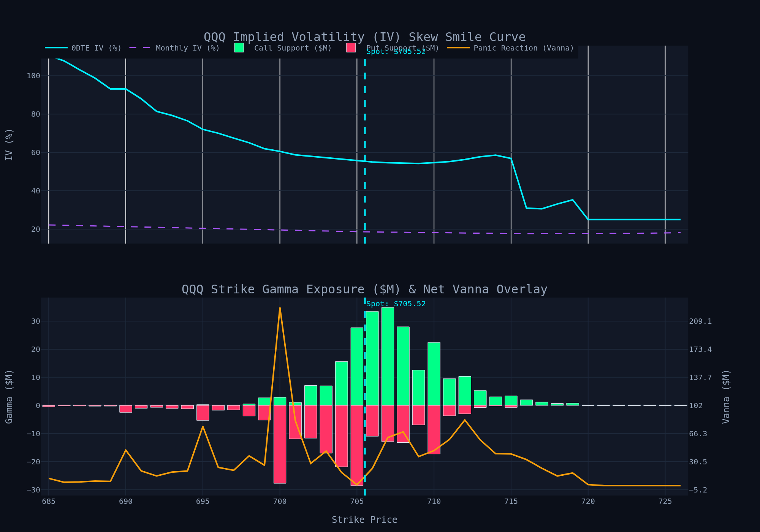Click the 209.1 vanna axis tick
Viewport: 760px width, 532px height.
point(700,321)
